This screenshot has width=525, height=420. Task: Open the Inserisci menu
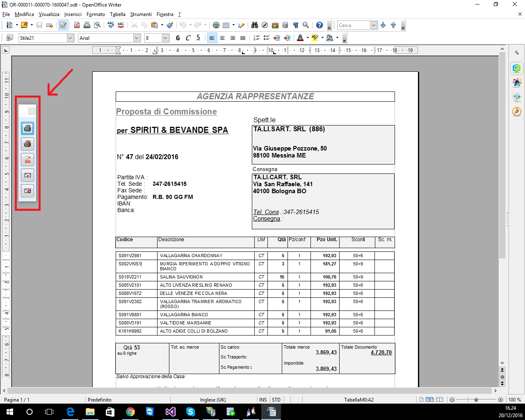[x=73, y=14]
